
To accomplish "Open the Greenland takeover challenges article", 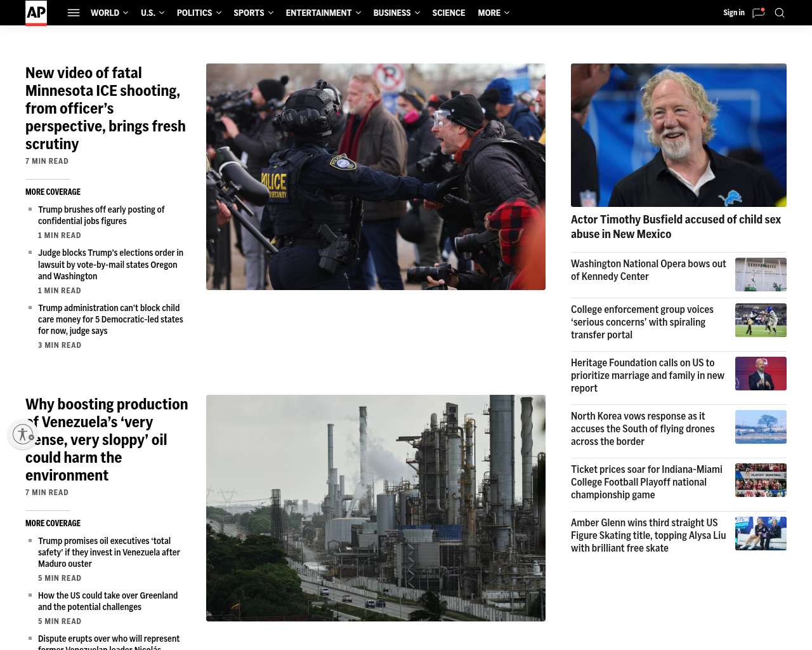I will tap(108, 601).
